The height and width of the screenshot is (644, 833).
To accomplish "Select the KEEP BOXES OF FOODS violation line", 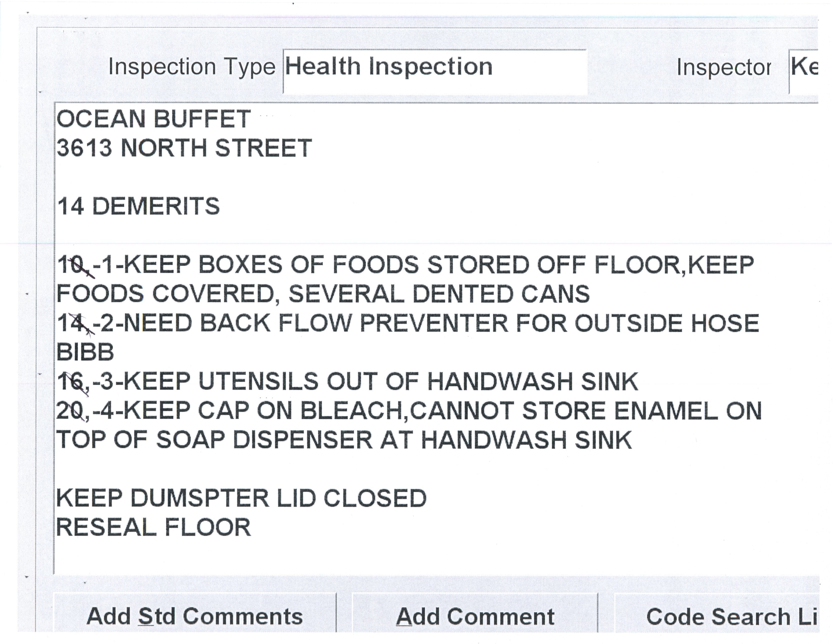I will coord(405,265).
